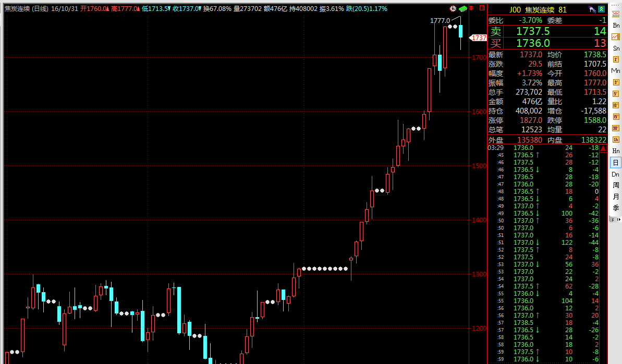Click the 1500 price axis label
This screenshot has width=622, height=364.
479,166
